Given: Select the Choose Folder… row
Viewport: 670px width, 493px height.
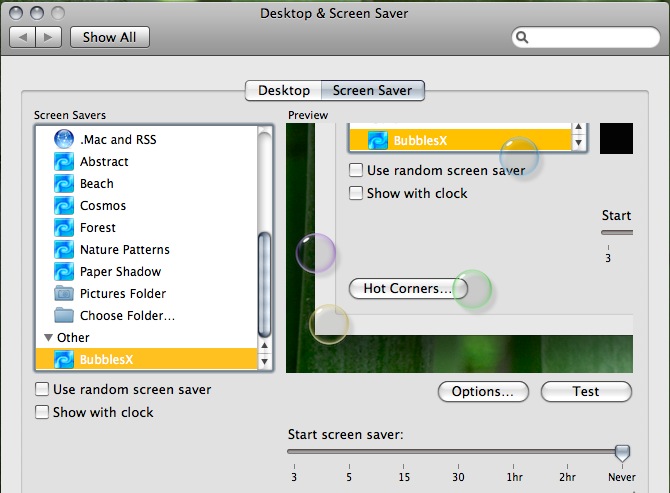Looking at the screenshot, I should (147, 315).
